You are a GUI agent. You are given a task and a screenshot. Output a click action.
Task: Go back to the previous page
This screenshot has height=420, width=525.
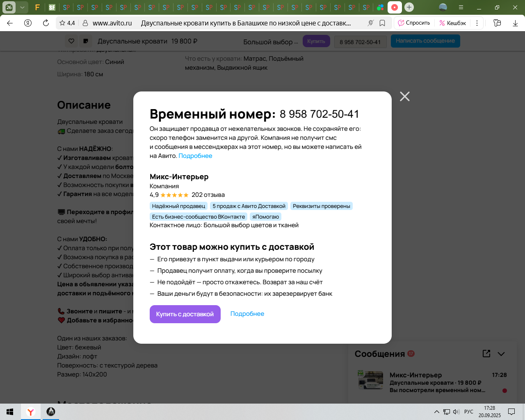10,23
